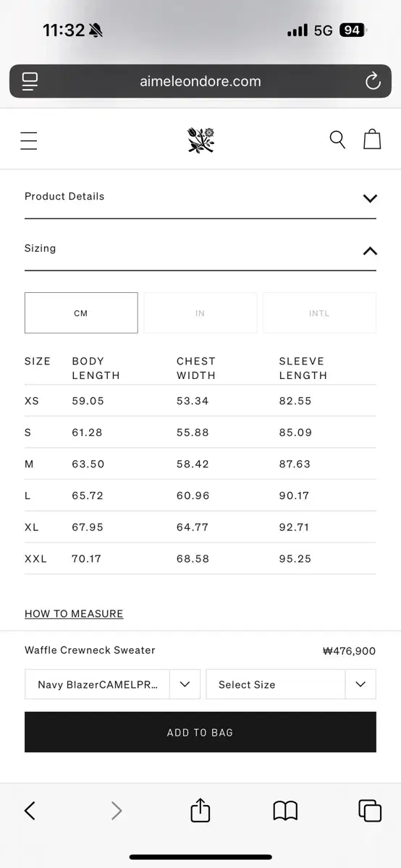Select the CM unit option
The image size is (401, 868).
click(x=81, y=313)
